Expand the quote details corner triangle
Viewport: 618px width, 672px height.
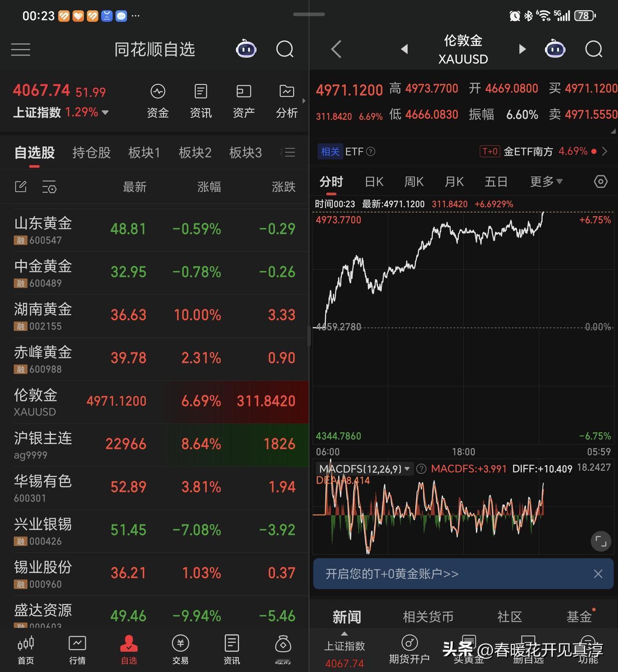click(613, 131)
